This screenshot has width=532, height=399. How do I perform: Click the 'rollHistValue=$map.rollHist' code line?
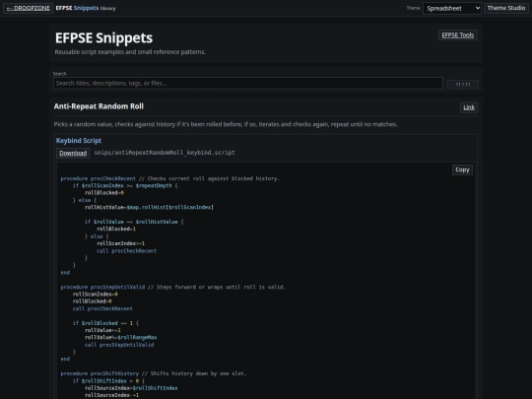[x=149, y=207]
